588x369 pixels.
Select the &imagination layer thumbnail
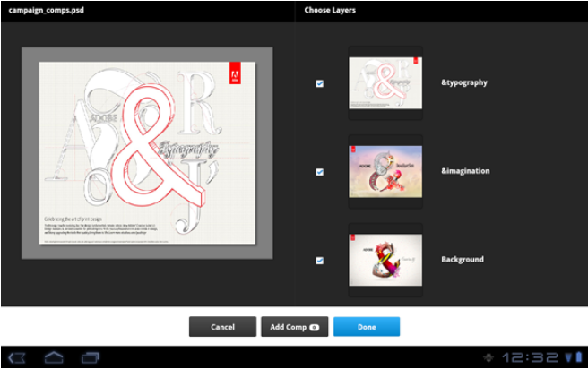(385, 172)
